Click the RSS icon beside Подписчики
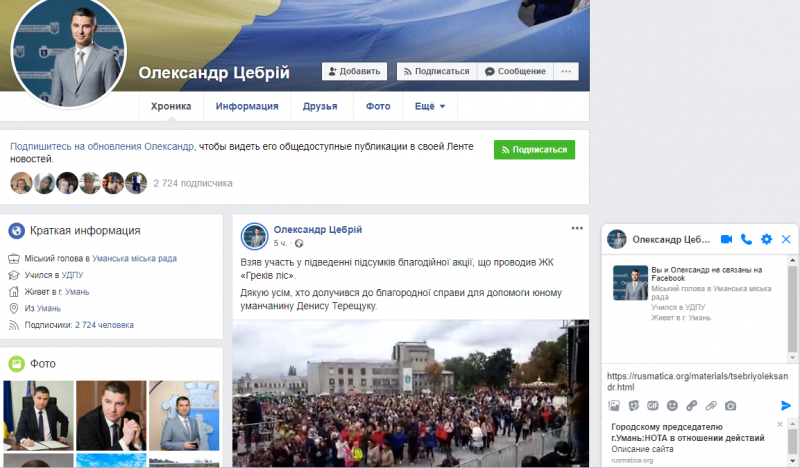 pyautogui.click(x=14, y=325)
